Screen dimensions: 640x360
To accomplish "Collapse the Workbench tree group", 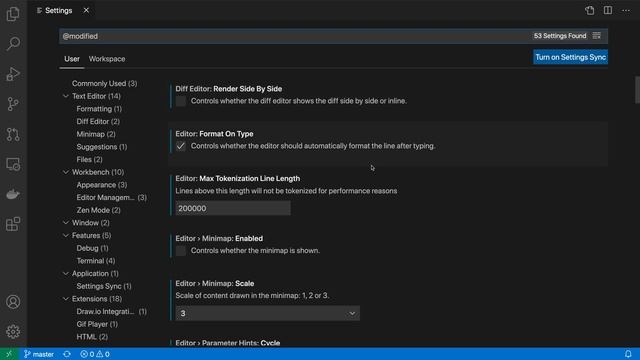I will (x=66, y=172).
